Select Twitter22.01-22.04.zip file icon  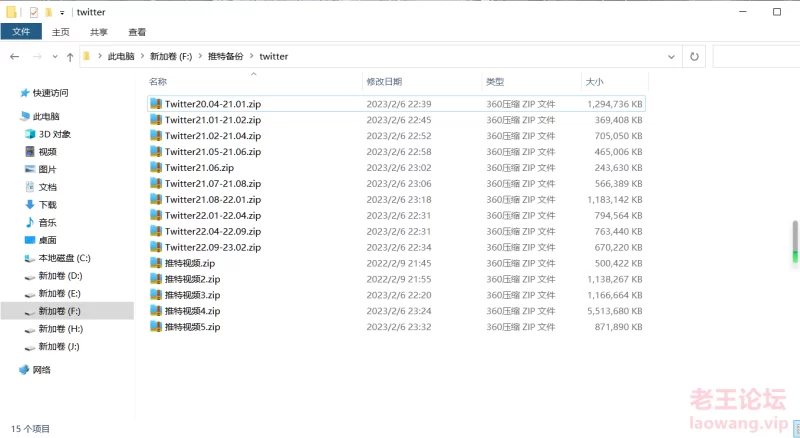pos(156,215)
